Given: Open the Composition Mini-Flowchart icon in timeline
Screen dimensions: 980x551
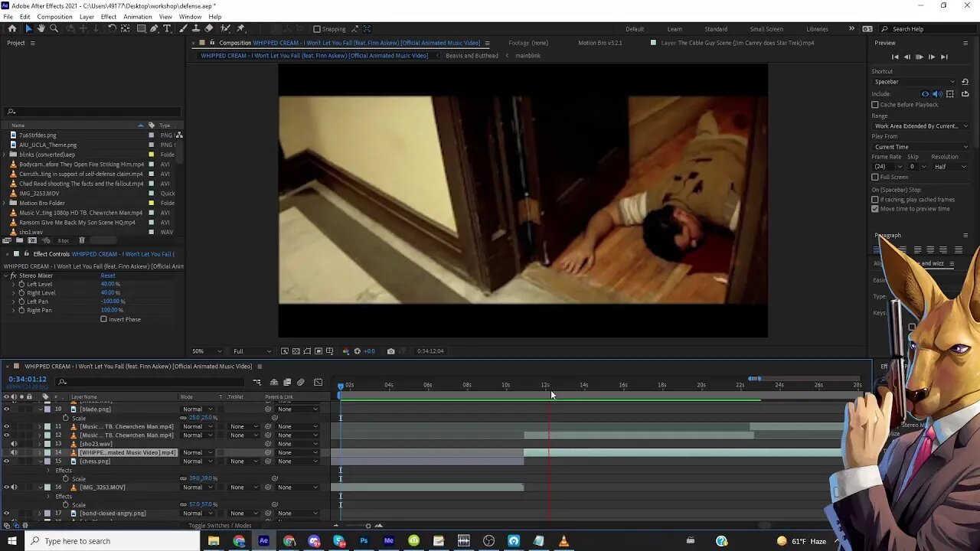Looking at the screenshot, I should (x=256, y=382).
